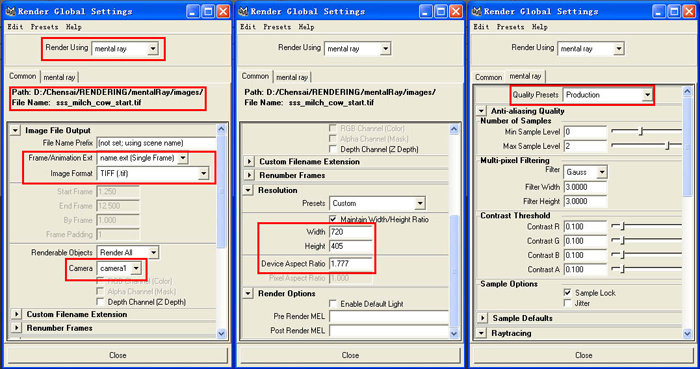This screenshot has height=369, width=700.
Task: Switch to mental ray tab in middle window
Action: 292,77
